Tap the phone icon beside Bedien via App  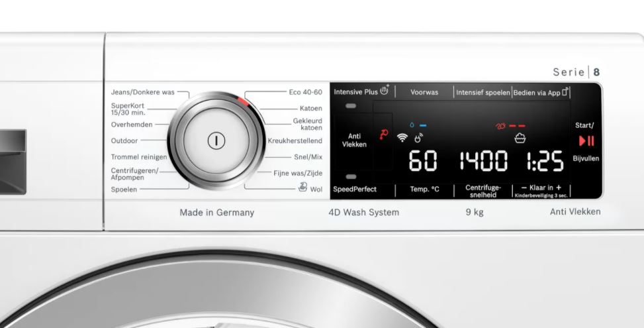tap(565, 91)
